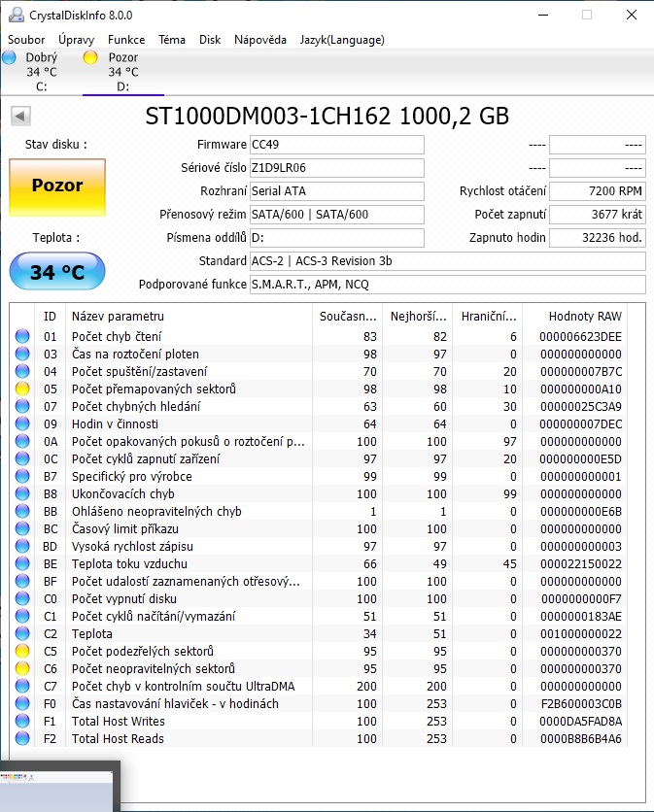Click status dot for Hodin v činnosti

[x=22, y=423]
